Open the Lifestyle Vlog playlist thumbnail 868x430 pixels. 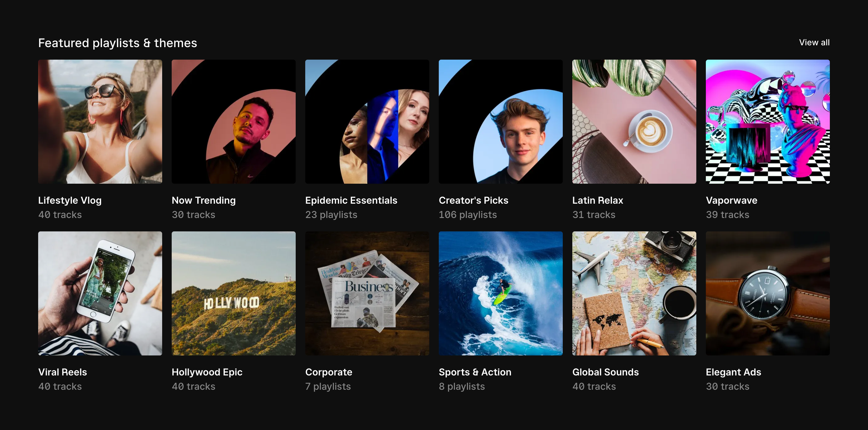[x=100, y=121]
